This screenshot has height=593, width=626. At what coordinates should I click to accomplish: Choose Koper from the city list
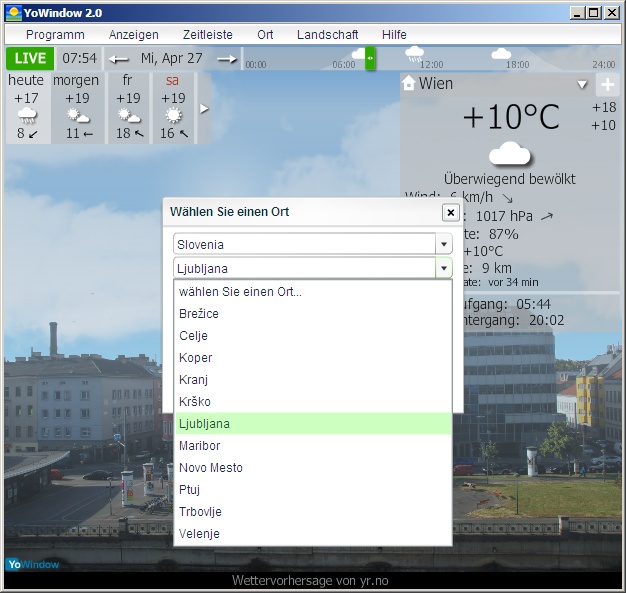click(x=195, y=358)
